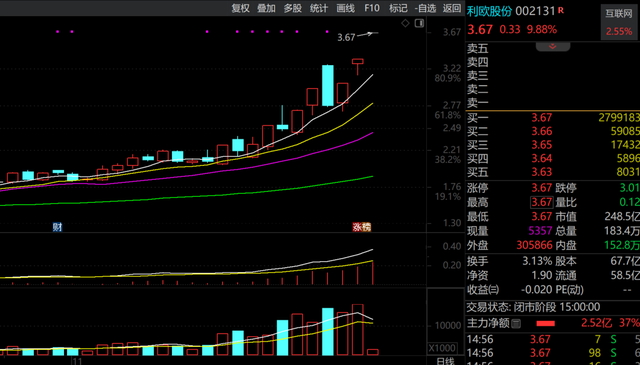Click the 涨榜 badge on chart
640x365 pixels.
click(x=362, y=227)
